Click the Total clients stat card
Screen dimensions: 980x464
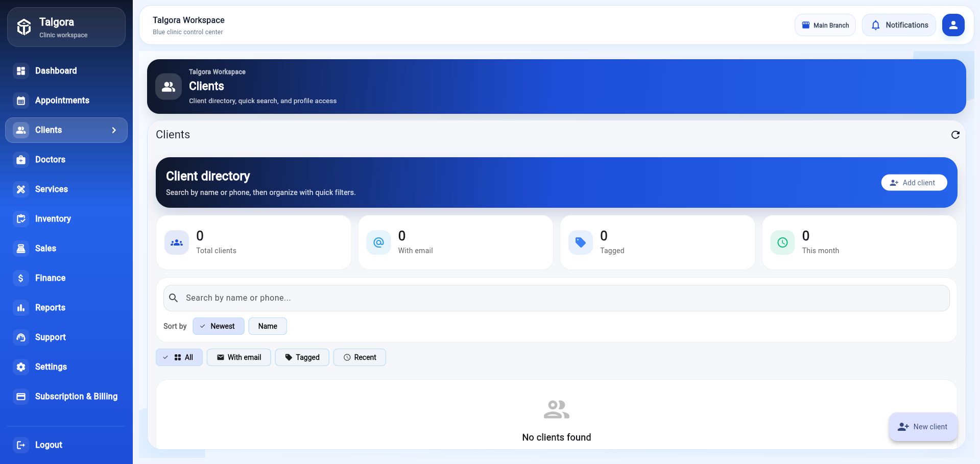(x=253, y=242)
